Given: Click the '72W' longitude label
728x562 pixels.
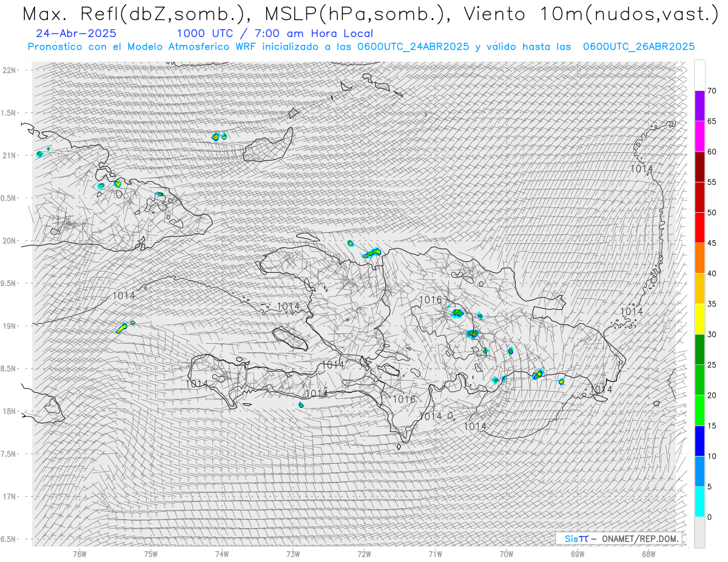Looking at the screenshot, I should [364, 554].
